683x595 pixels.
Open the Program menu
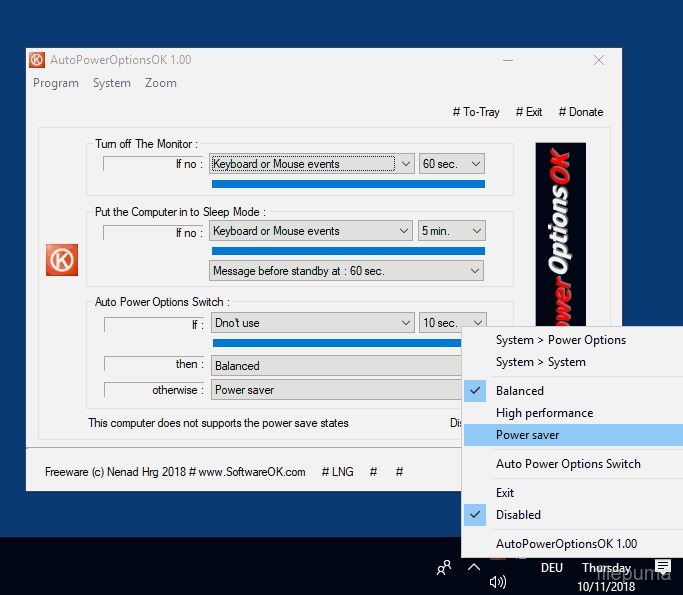(x=56, y=83)
